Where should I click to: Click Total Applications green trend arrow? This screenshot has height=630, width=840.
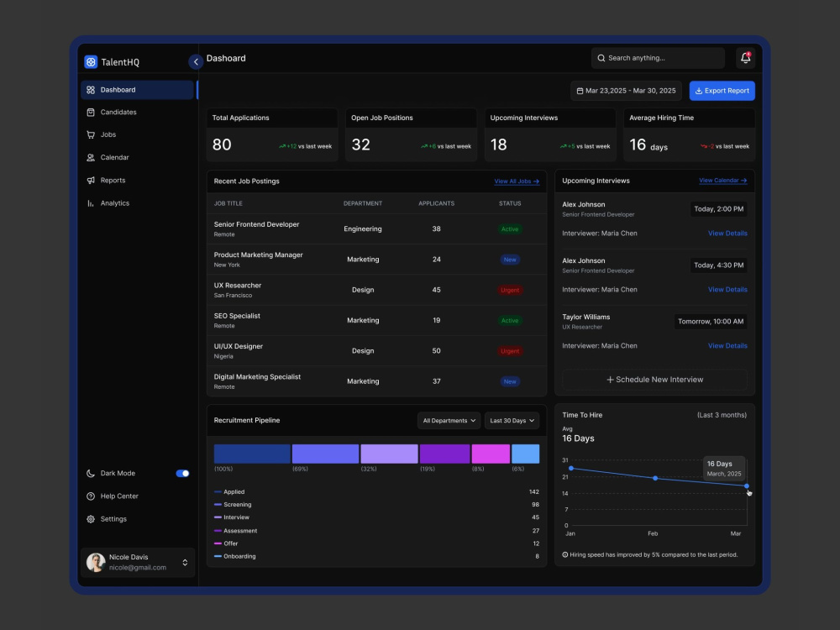click(x=282, y=146)
